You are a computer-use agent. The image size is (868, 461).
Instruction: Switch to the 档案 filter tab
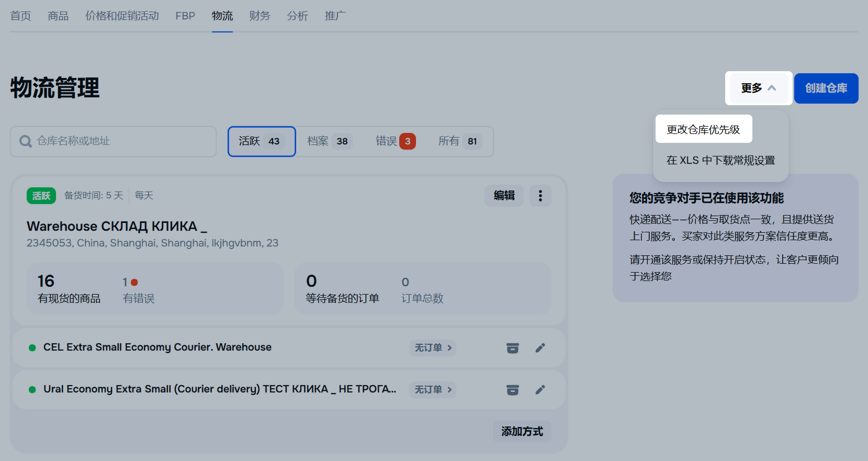click(x=328, y=141)
